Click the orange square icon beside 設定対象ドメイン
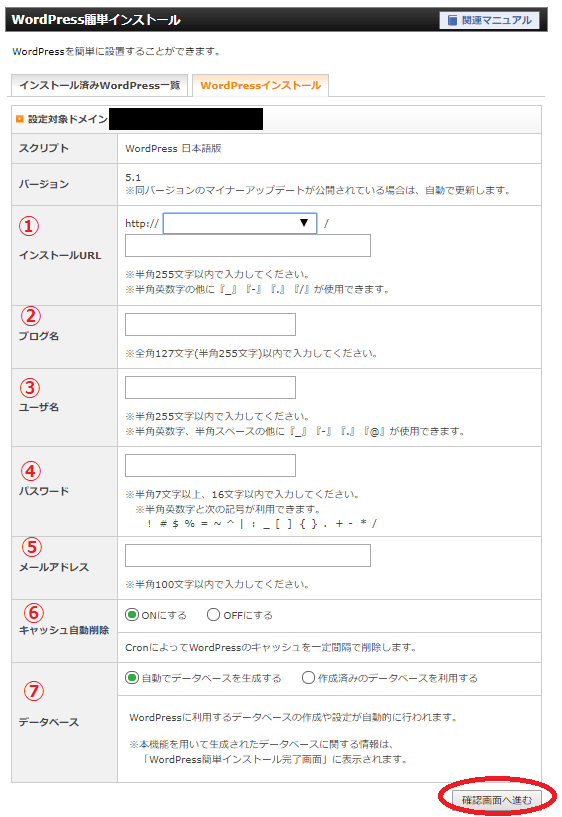The width and height of the screenshot is (562, 817). click(20, 119)
